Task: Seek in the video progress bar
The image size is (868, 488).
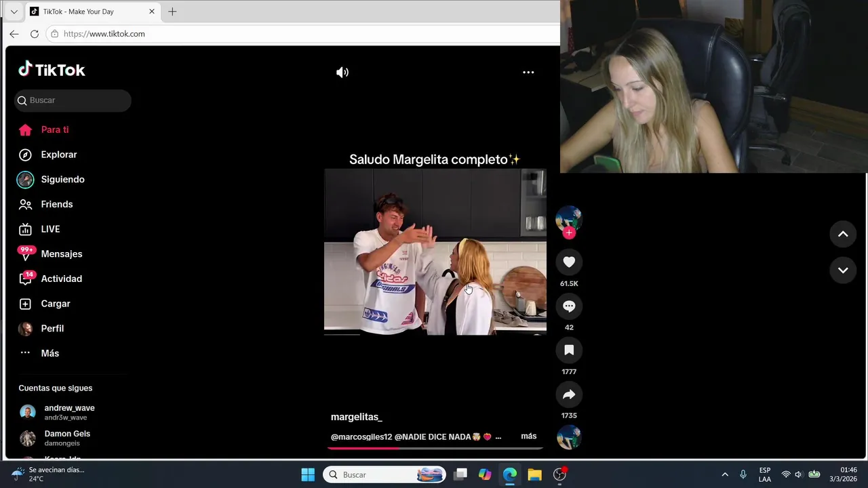Action: [x=435, y=447]
